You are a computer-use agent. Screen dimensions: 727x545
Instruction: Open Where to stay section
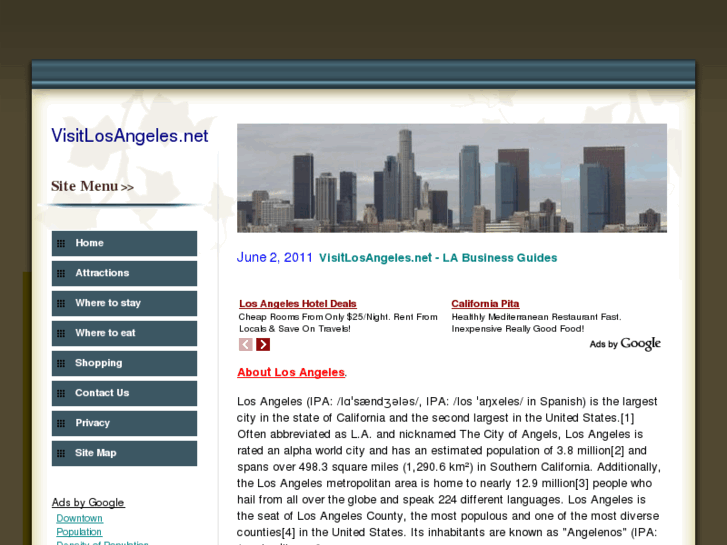[x=124, y=303]
